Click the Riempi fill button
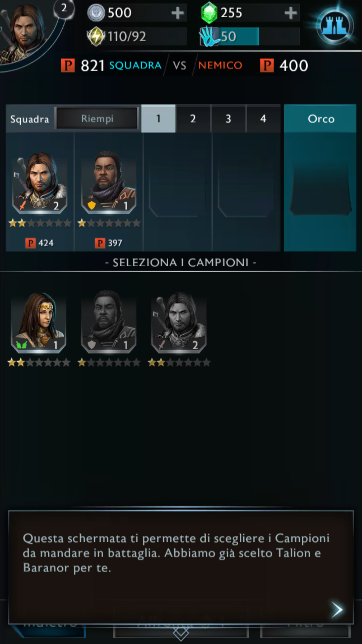 97,118
